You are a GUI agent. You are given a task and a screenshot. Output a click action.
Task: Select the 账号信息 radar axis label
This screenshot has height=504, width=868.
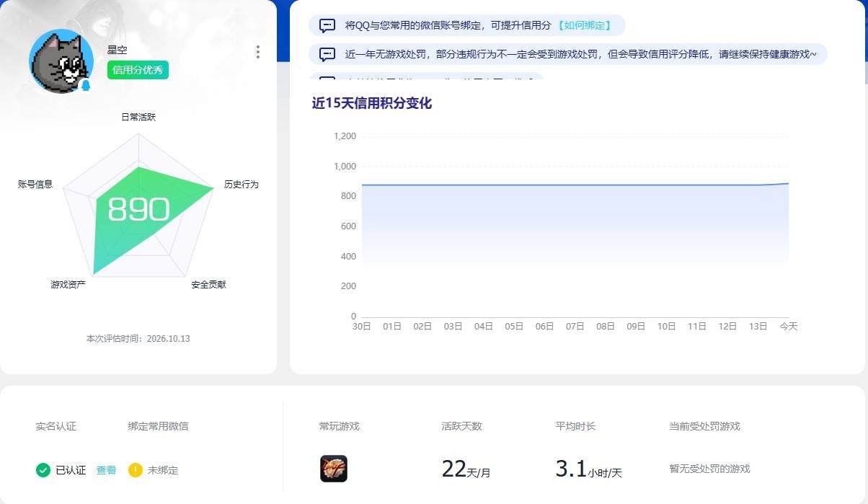(35, 185)
